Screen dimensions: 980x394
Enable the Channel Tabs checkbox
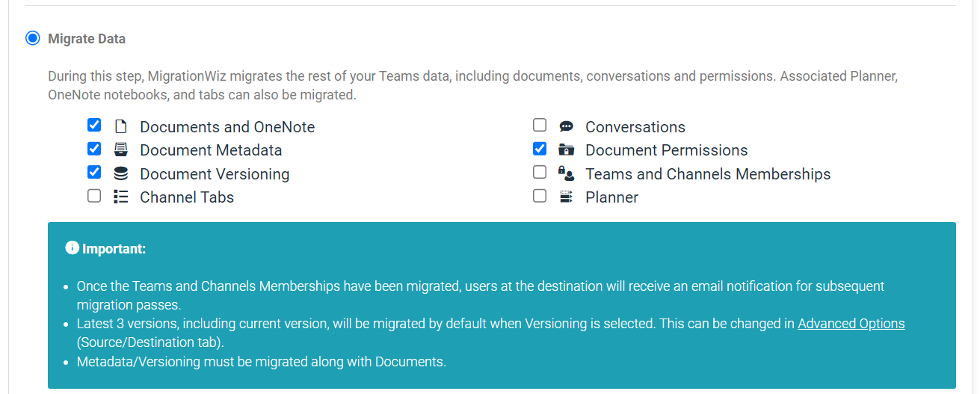(x=94, y=196)
